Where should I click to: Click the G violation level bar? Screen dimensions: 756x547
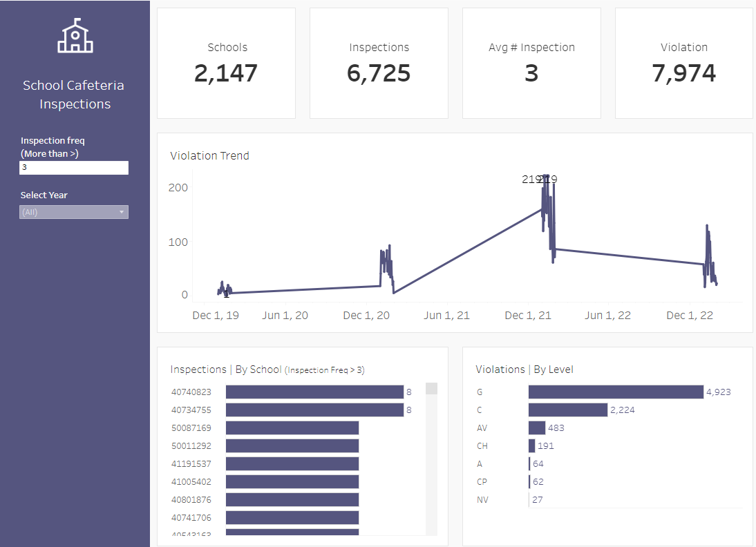(616, 392)
